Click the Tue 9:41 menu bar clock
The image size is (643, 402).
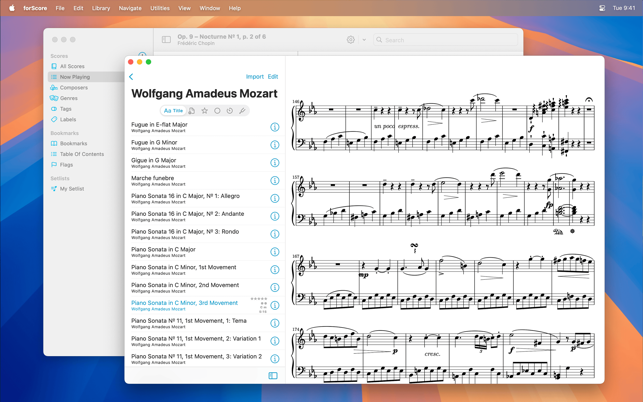[x=624, y=8]
